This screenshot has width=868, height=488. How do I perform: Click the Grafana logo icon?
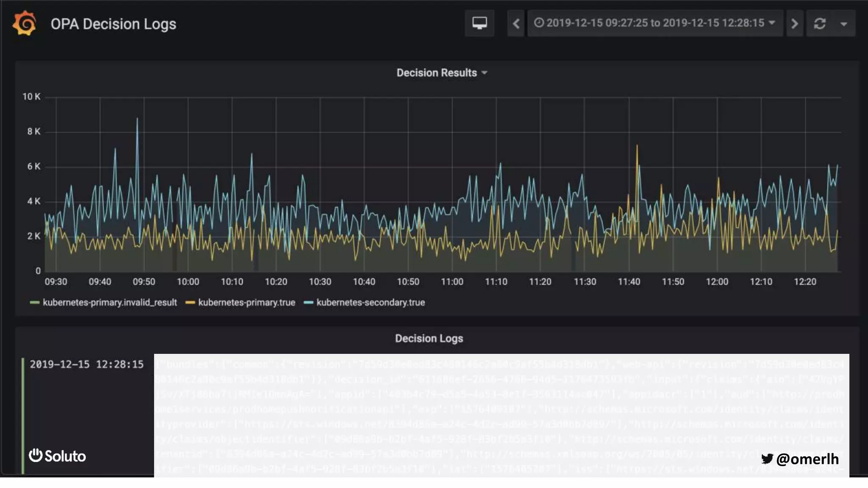pos(25,23)
